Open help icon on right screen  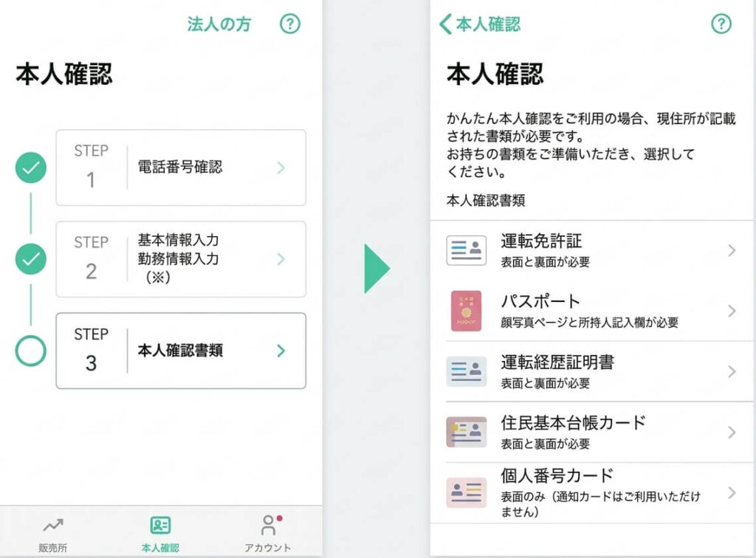[x=721, y=24]
